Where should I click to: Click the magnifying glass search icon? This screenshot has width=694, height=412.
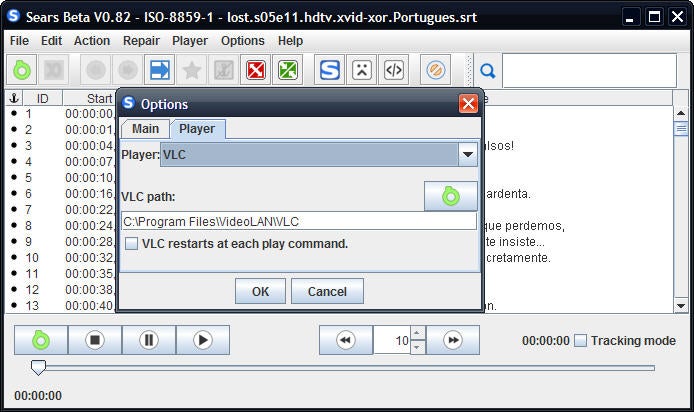[487, 70]
